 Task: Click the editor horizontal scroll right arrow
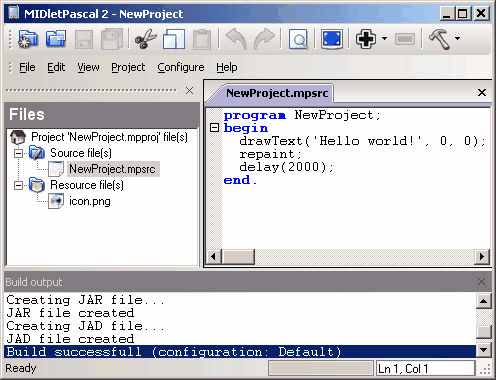482,257
